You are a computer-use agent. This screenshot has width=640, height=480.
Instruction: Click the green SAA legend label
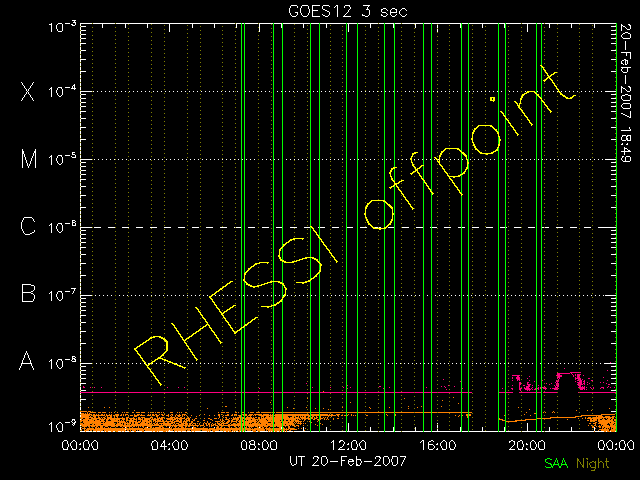556,463
